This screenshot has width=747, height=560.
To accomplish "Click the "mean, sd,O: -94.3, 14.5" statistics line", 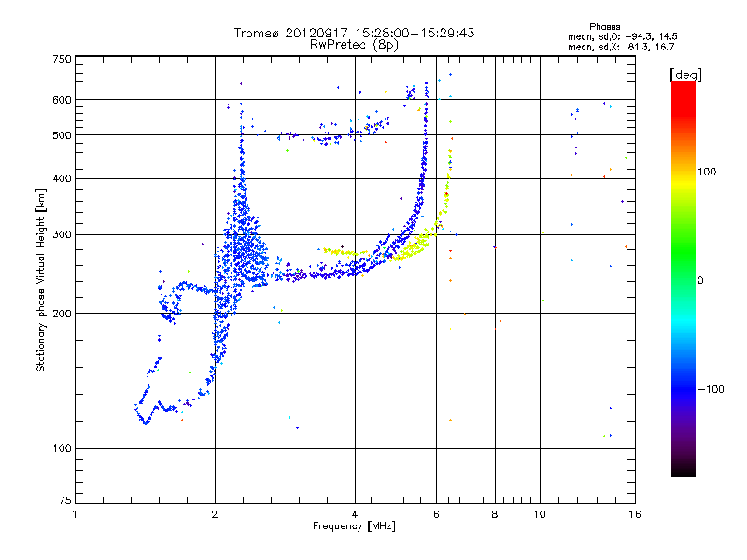I will pyautogui.click(x=622, y=36).
